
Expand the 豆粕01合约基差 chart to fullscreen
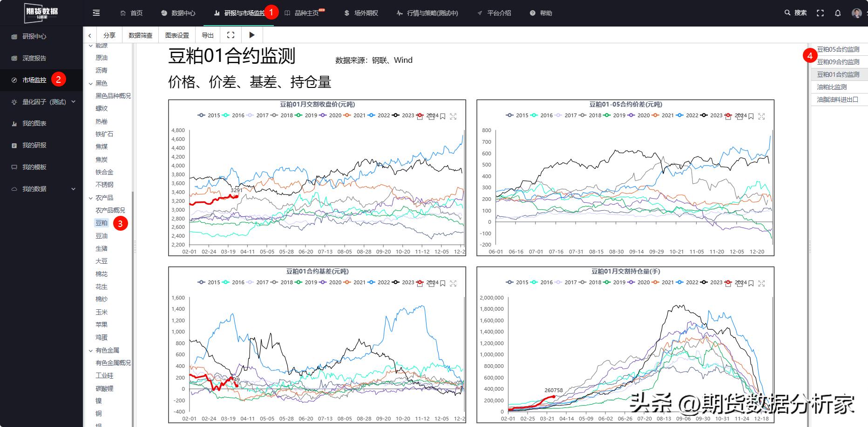click(453, 283)
